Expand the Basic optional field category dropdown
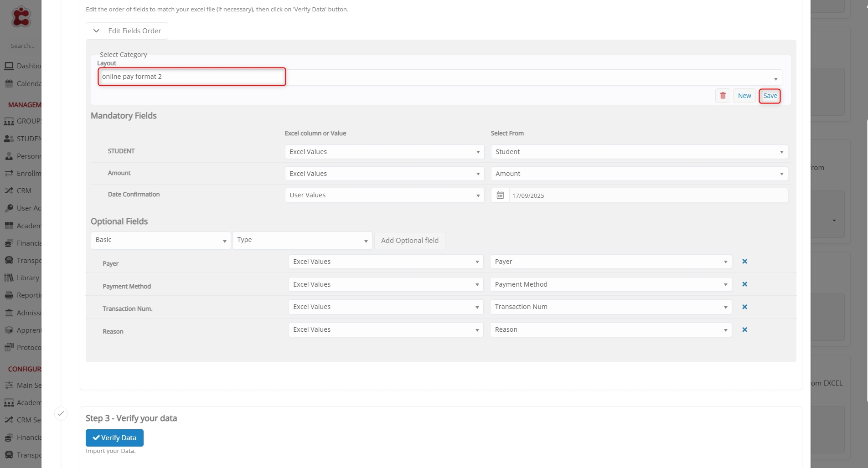This screenshot has width=868, height=468. 160,240
